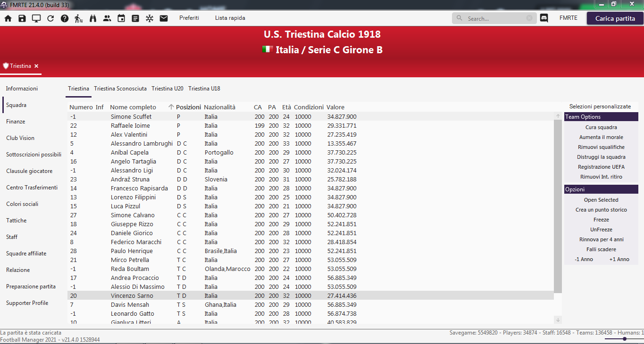Open the Discord icon

(544, 18)
